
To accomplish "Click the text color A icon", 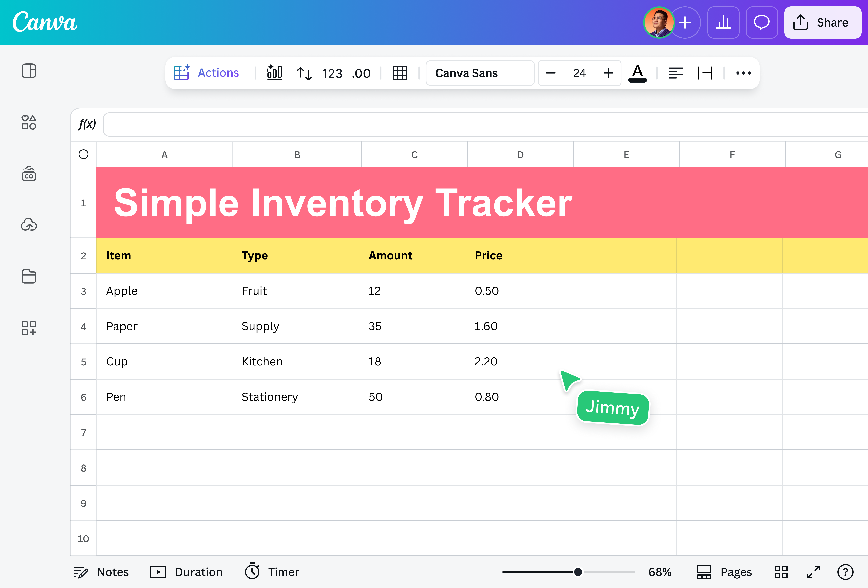I will click(638, 73).
